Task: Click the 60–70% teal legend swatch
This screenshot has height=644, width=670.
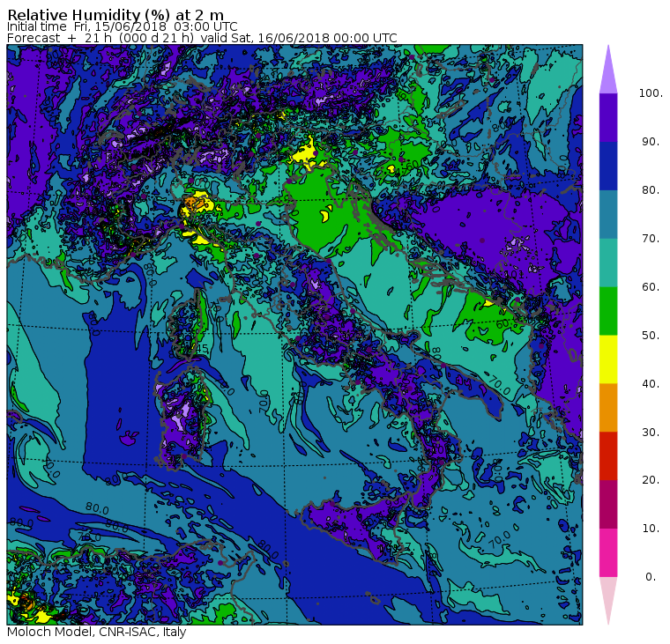Action: 608,263
